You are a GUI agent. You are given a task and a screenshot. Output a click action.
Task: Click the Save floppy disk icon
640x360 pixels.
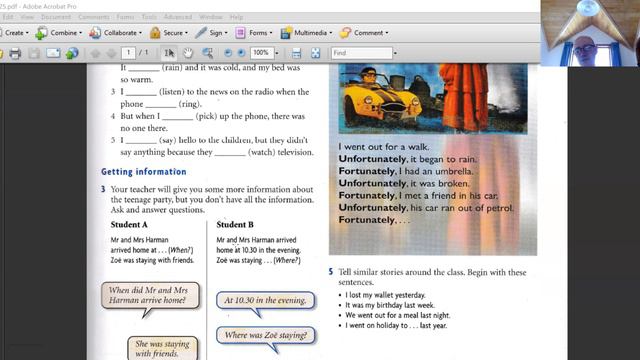pos(34,53)
